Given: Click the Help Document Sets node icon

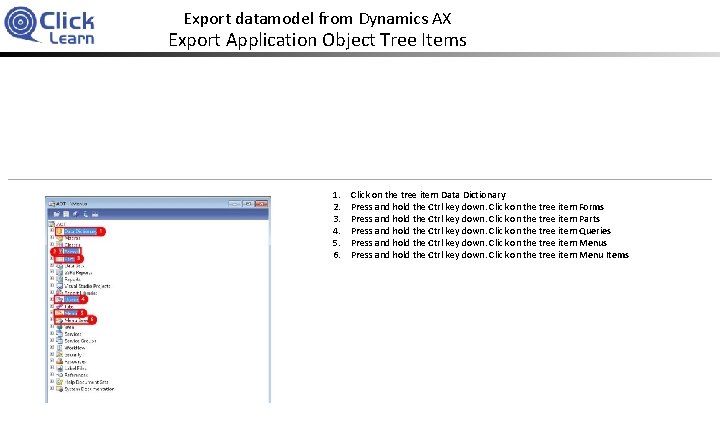Looking at the screenshot, I should (59, 382).
